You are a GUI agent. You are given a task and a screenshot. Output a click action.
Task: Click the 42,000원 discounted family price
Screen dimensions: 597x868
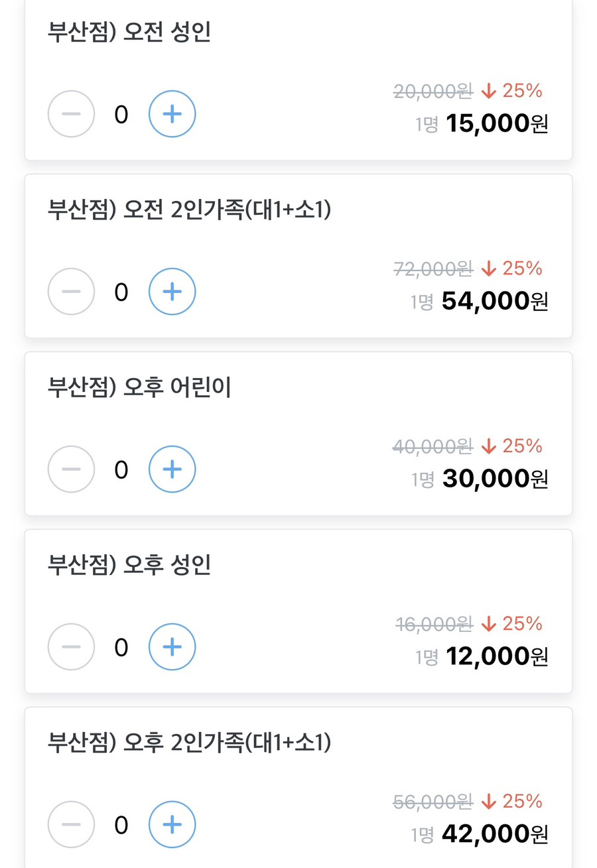tap(495, 834)
